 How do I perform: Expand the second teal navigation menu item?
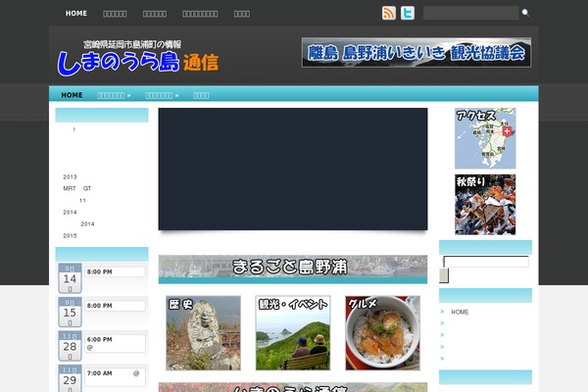tap(114, 95)
